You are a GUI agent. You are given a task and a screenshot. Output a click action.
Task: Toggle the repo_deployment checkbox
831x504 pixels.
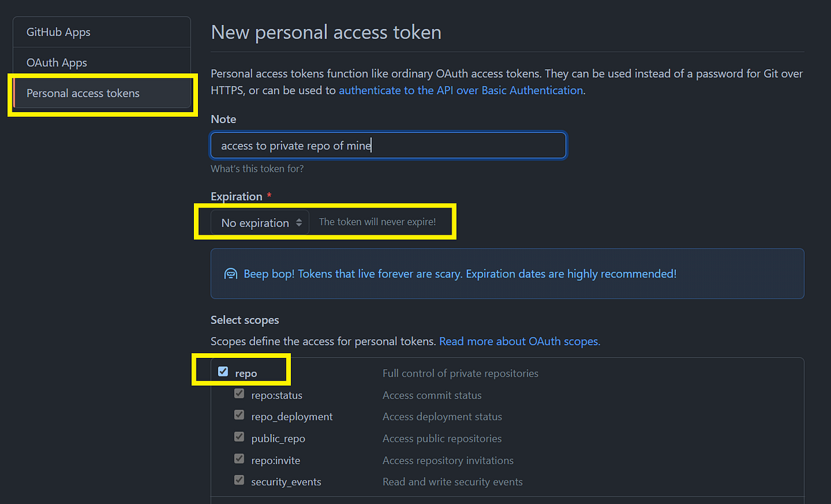[239, 415]
